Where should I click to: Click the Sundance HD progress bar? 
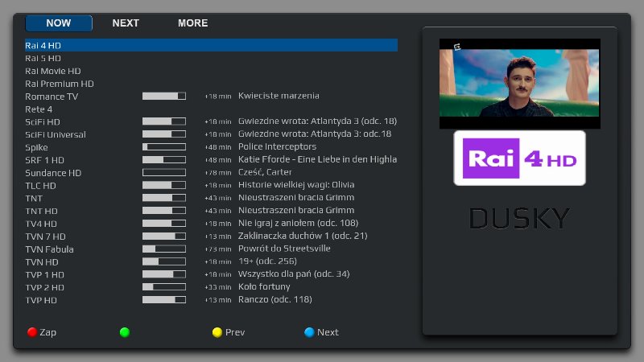[164, 173]
